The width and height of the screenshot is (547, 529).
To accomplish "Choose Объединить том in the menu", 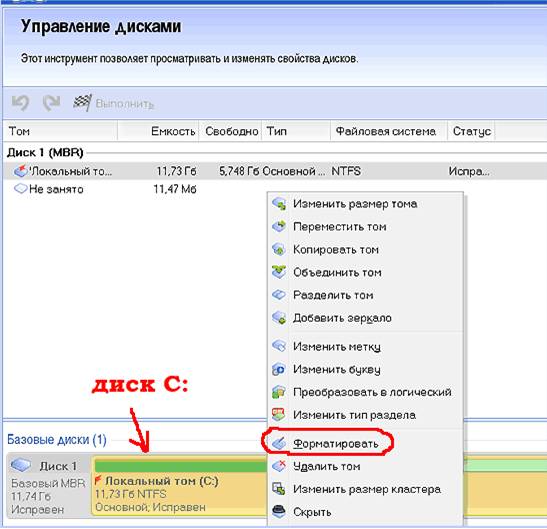I will click(x=365, y=273).
